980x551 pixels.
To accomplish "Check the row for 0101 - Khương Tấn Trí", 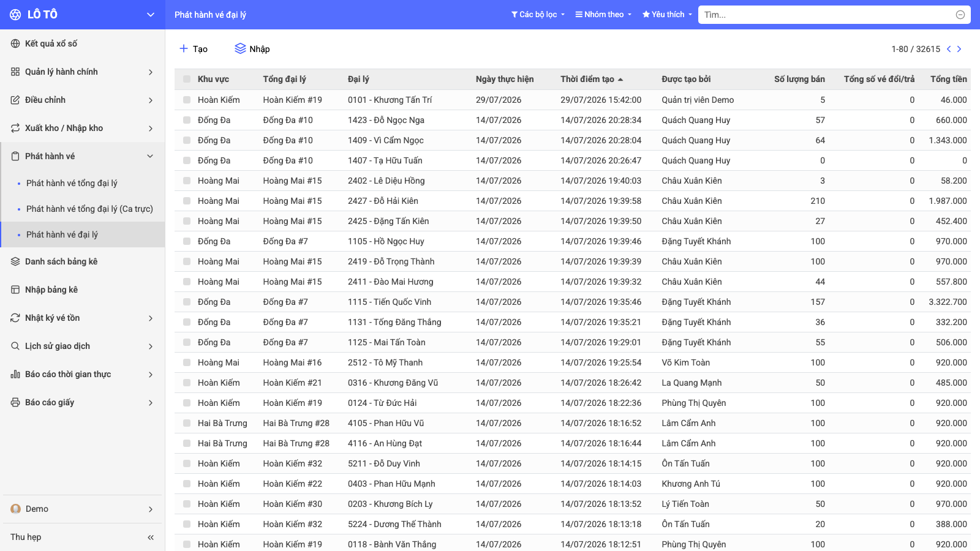I will click(187, 100).
